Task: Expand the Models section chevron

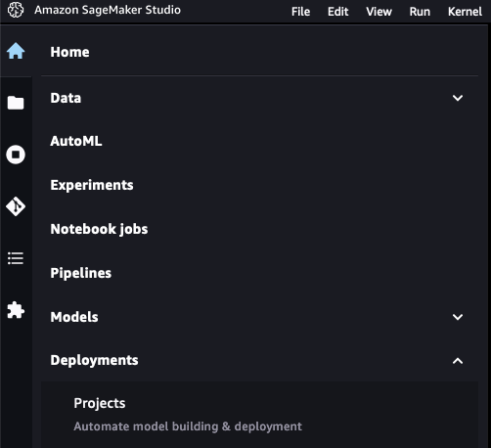Action: (x=458, y=317)
